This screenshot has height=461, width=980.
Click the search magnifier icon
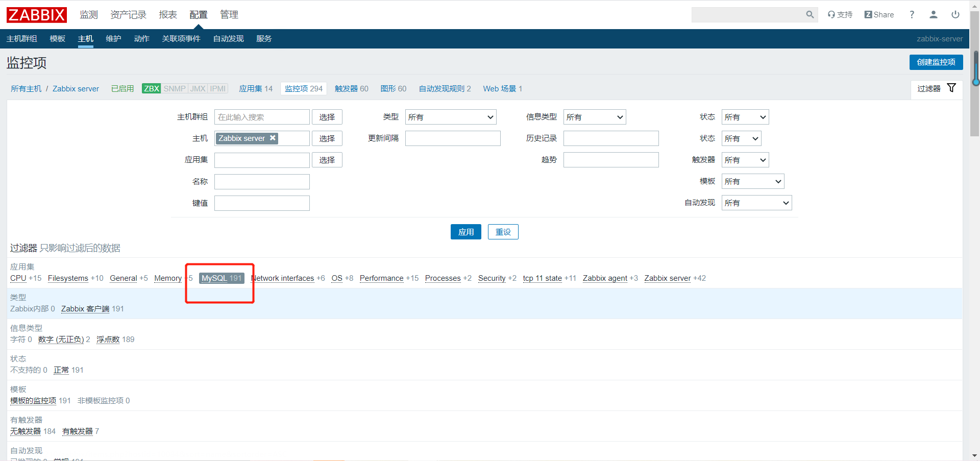[810, 15]
